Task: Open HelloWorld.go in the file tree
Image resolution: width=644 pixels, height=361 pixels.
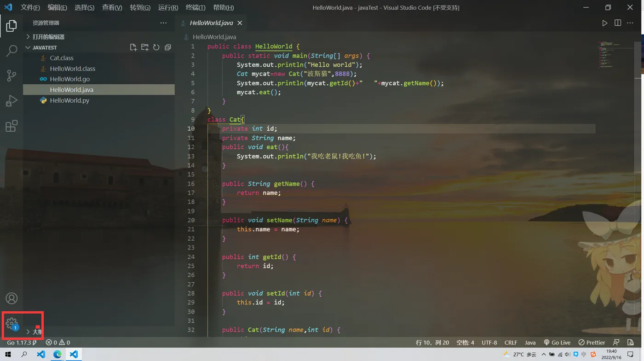Action: [99, 79]
